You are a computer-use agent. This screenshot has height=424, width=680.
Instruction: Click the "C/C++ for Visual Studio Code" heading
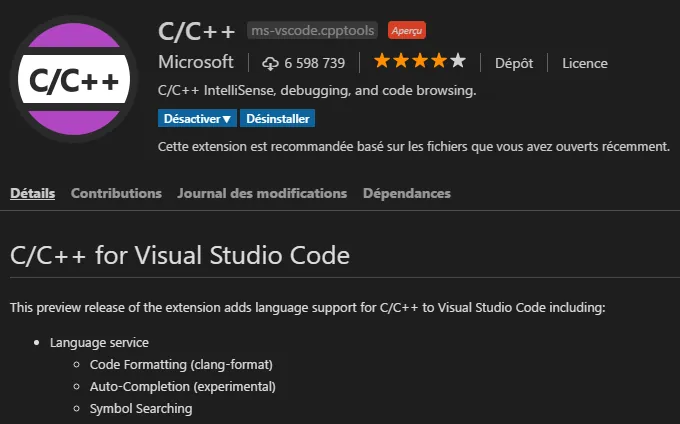pos(180,255)
